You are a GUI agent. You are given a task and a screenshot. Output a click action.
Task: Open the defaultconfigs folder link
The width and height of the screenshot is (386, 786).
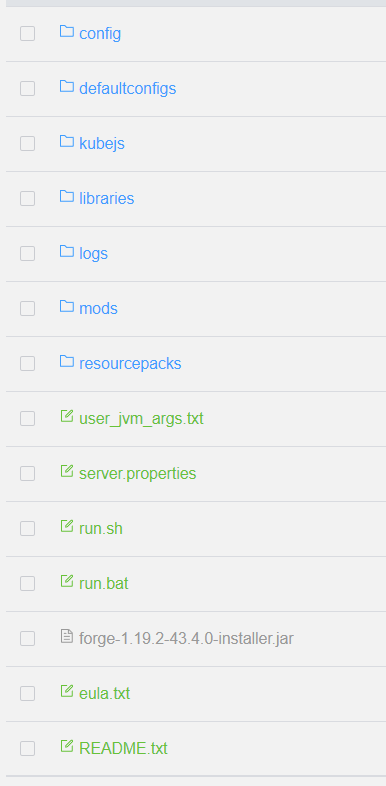click(127, 89)
